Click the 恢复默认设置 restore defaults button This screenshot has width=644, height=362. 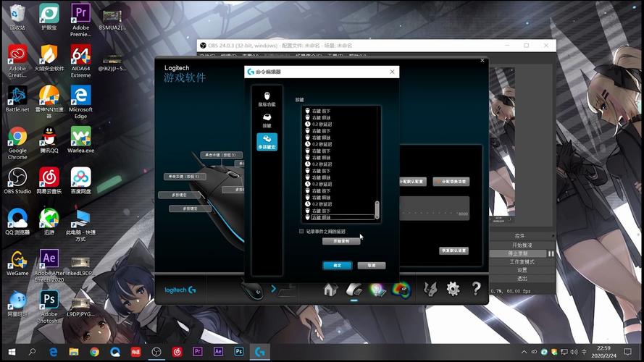[453, 251]
